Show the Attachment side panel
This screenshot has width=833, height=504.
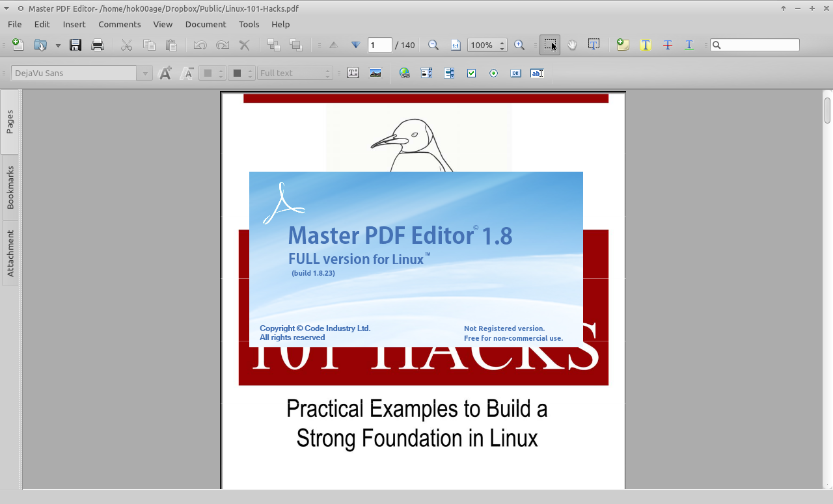tap(10, 253)
